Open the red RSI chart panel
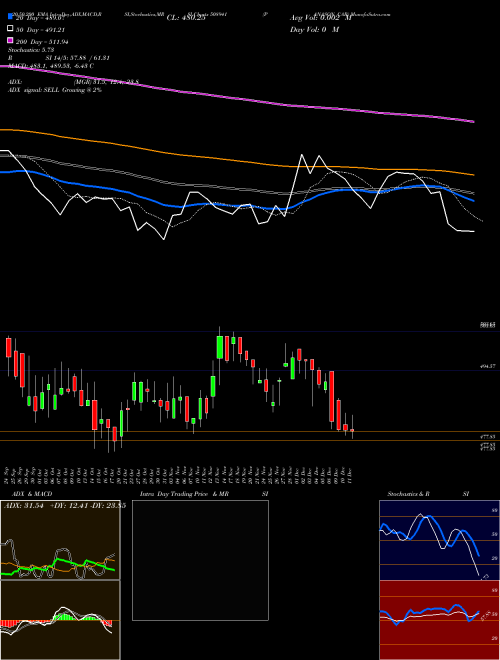The width and height of the screenshot is (500, 660). point(439,620)
